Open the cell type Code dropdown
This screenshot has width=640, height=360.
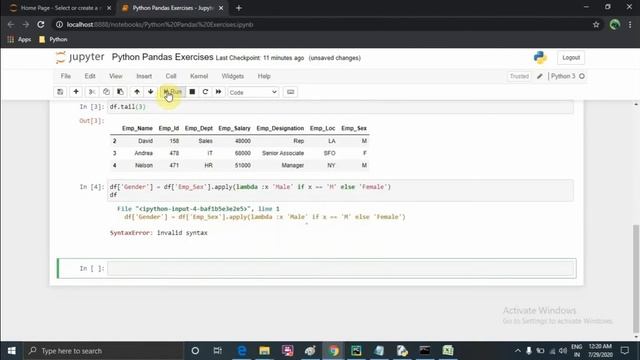pyautogui.click(x=253, y=92)
